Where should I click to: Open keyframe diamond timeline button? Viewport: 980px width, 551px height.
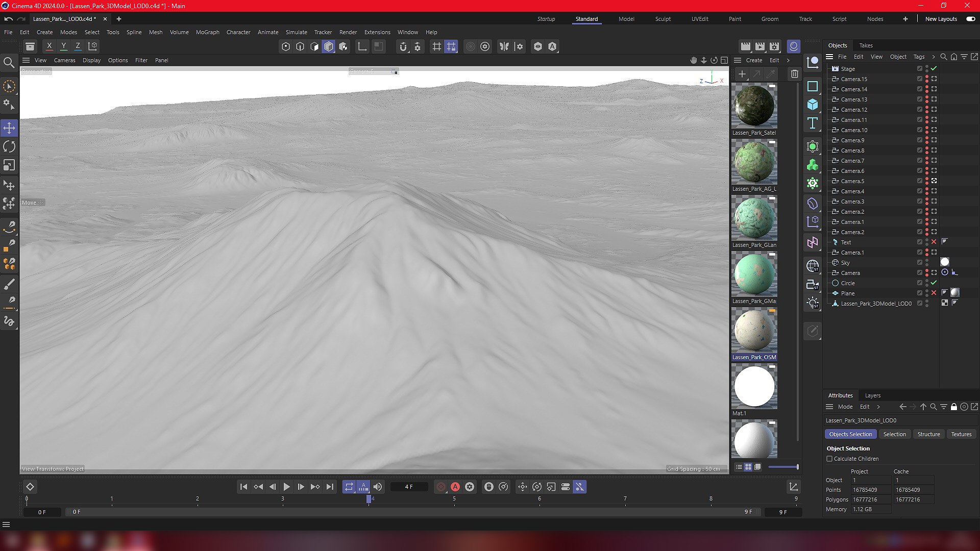click(x=30, y=487)
